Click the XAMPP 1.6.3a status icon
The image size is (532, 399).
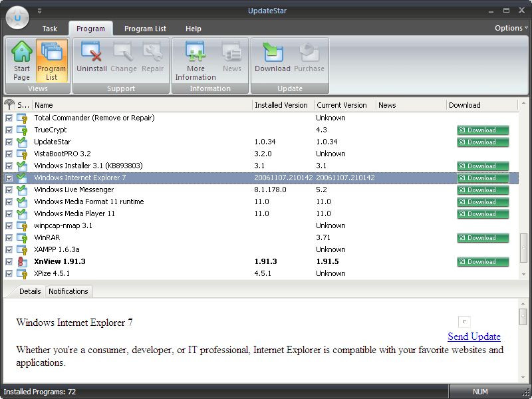22,250
